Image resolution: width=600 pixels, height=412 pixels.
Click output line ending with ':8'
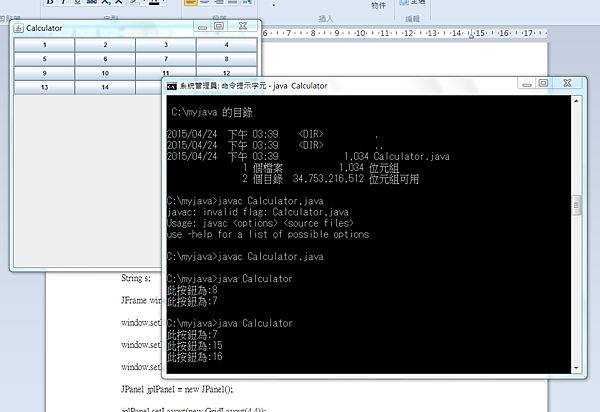point(192,290)
